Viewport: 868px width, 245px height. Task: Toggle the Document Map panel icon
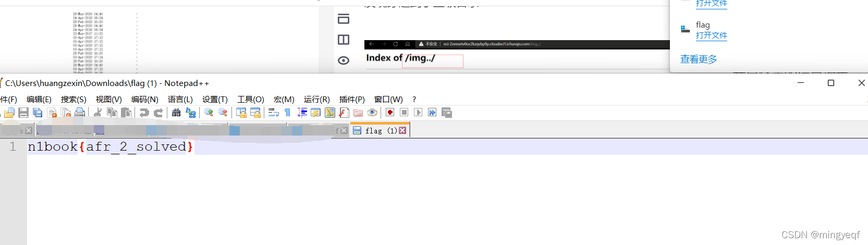(x=330, y=113)
